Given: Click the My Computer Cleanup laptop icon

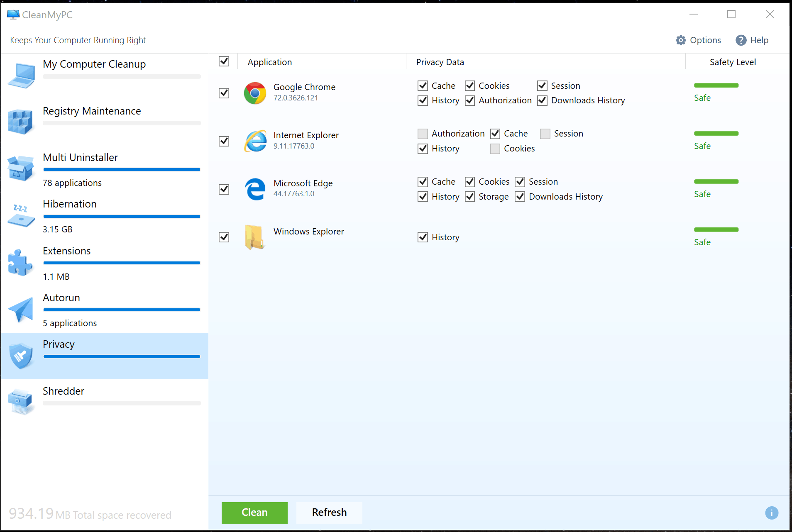Looking at the screenshot, I should (x=21, y=76).
